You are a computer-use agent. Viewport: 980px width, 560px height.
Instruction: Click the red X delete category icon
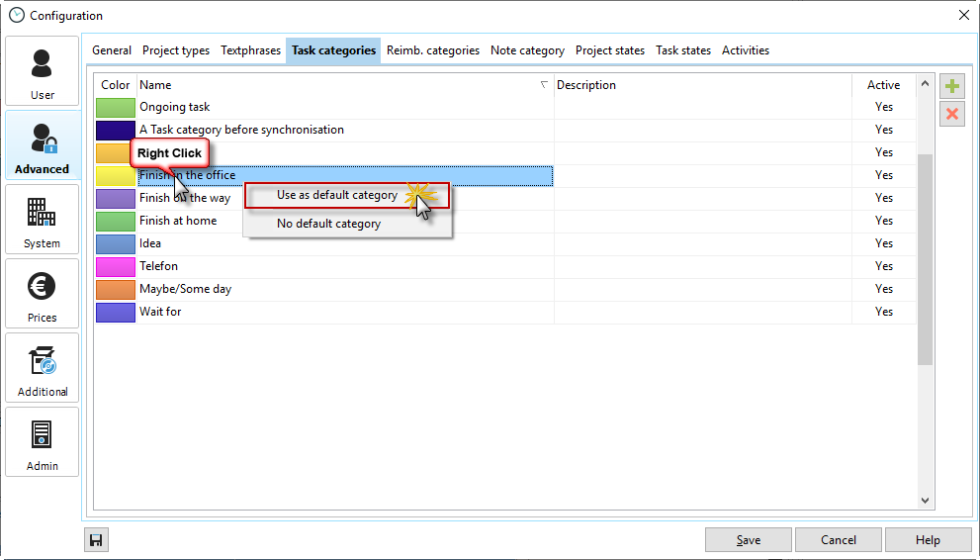[952, 114]
